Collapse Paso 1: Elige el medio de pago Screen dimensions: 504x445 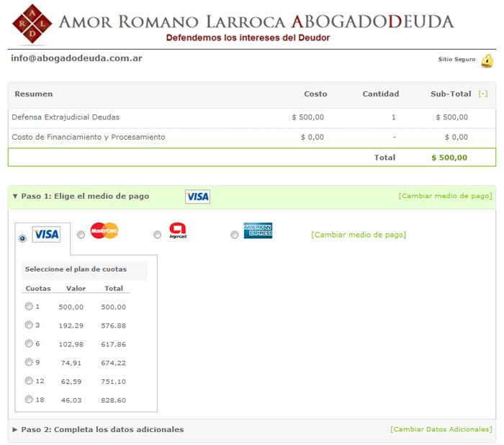click(x=81, y=196)
